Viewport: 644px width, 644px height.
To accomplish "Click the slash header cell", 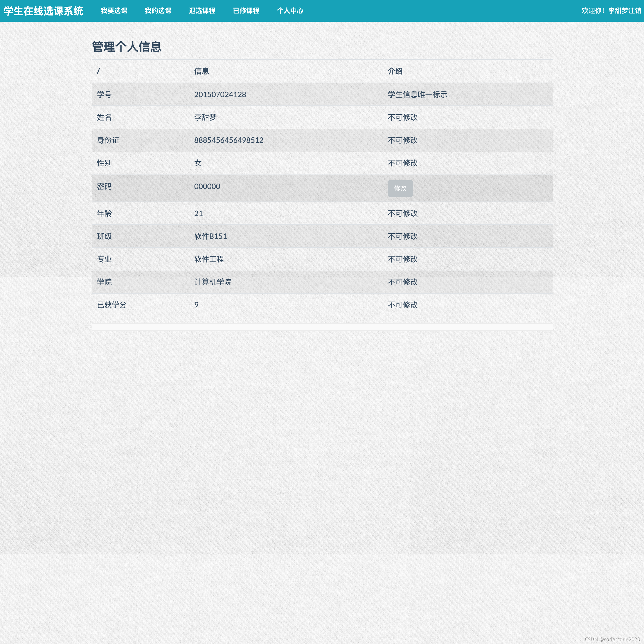I will 98,71.
